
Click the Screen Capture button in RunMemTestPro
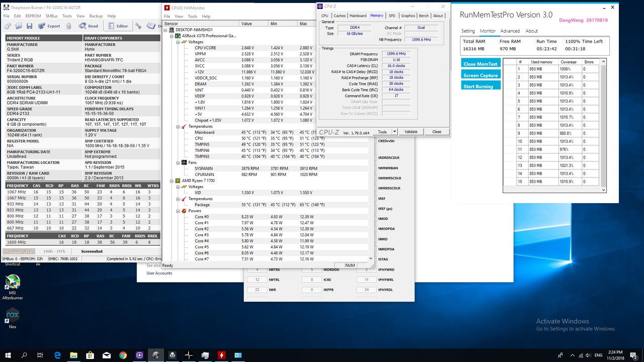point(480,75)
